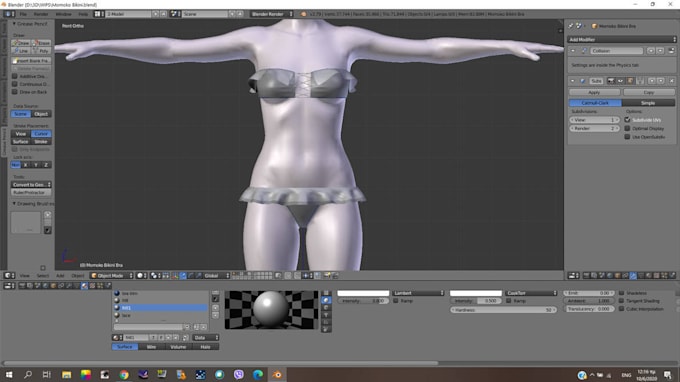680x382 pixels.
Task: Set grease pencil data source to Object
Action: click(41, 114)
